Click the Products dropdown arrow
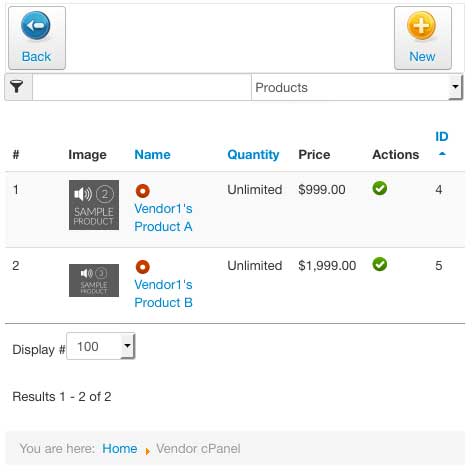 click(x=455, y=87)
